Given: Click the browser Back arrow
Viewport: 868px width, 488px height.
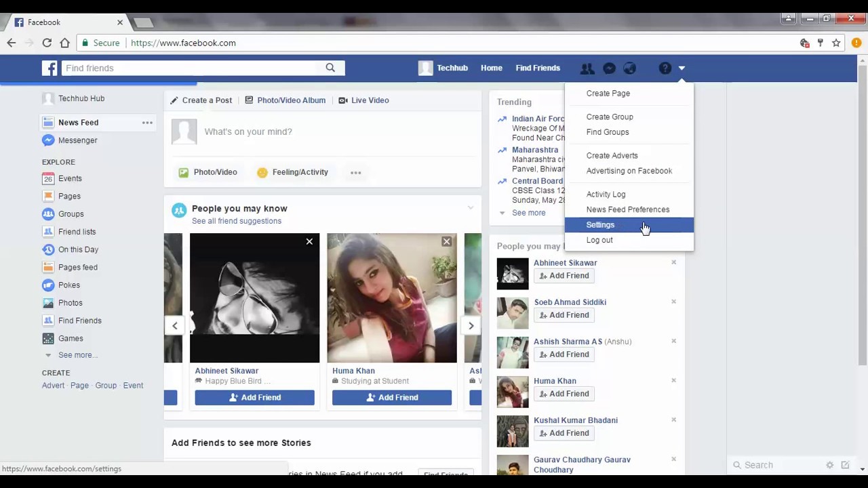Looking at the screenshot, I should pos(12,43).
